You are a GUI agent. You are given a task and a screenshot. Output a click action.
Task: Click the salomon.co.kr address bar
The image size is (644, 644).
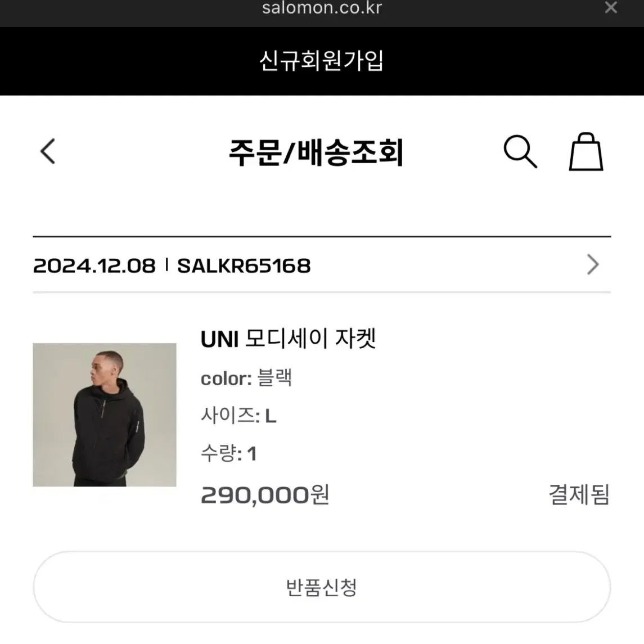322,8
